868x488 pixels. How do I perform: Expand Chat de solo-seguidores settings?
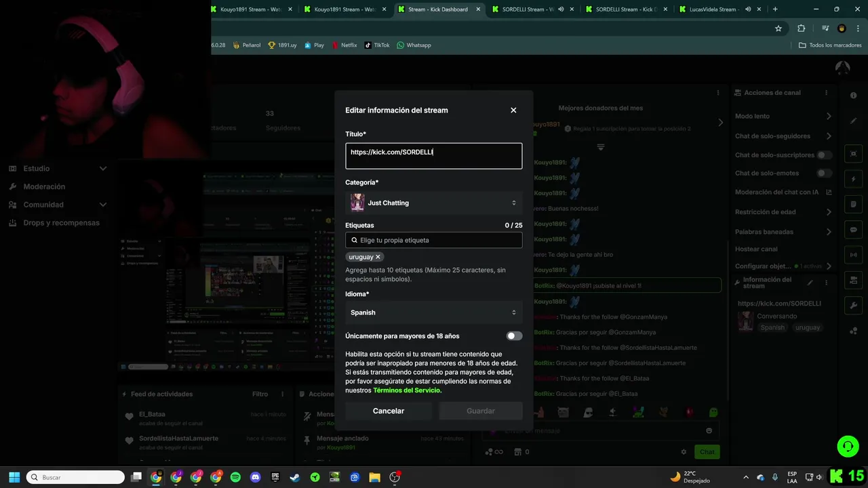point(829,136)
